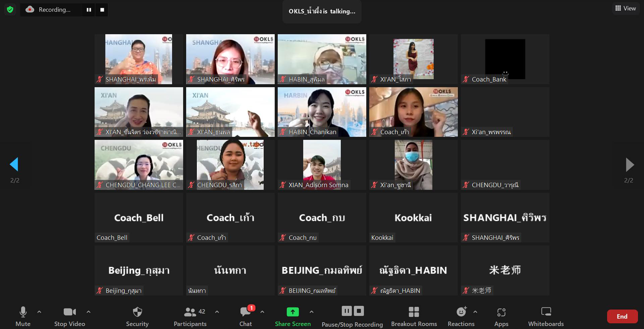This screenshot has width=644, height=329.
Task: Open the Reactions menu
Action: tap(461, 316)
